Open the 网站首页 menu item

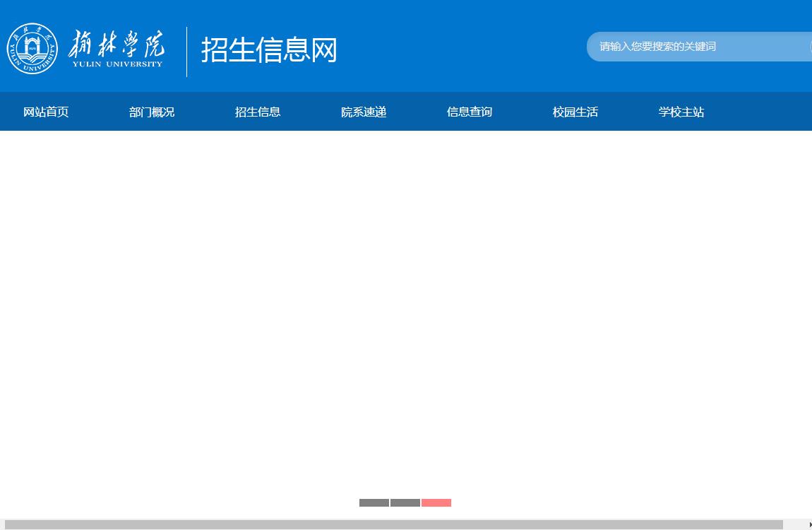pyautogui.click(x=46, y=112)
